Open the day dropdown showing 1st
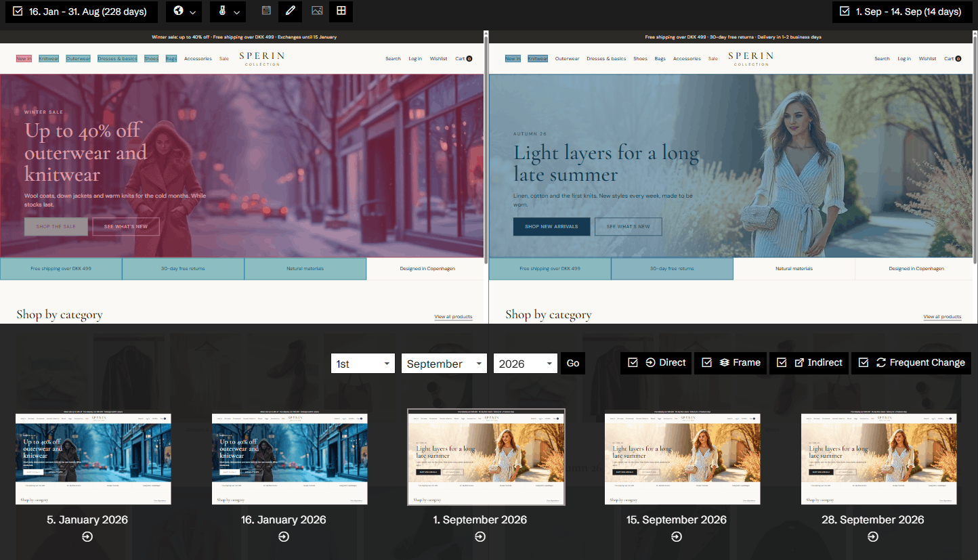This screenshot has width=978, height=560. pyautogui.click(x=363, y=364)
